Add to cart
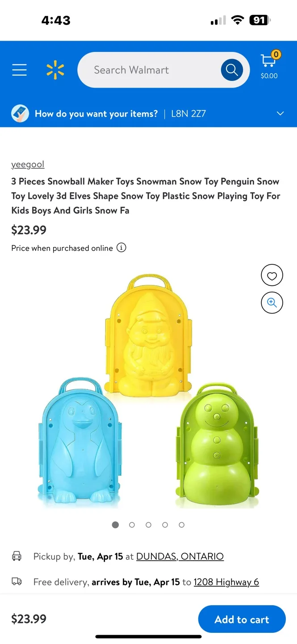 point(242,619)
